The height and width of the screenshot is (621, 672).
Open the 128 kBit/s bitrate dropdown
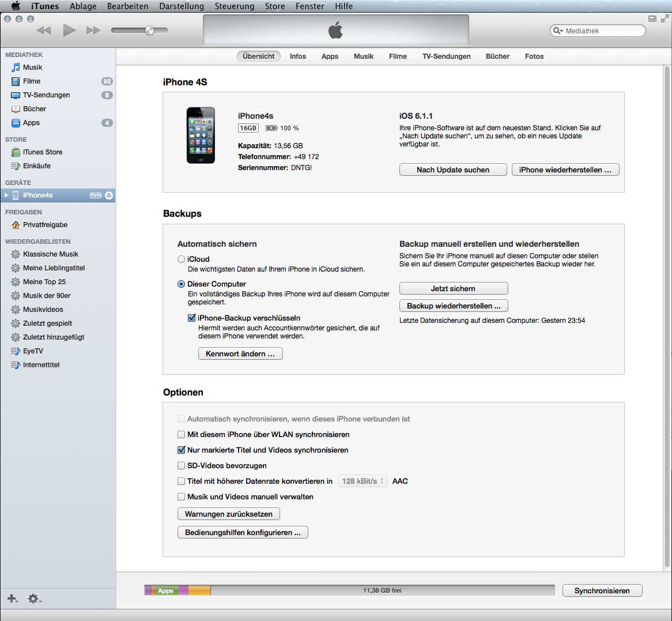pyautogui.click(x=363, y=481)
